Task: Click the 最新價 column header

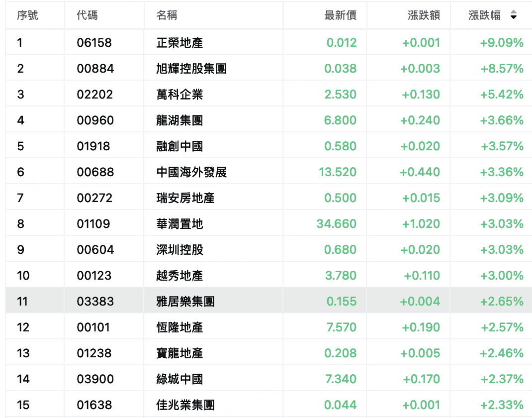Action: click(340, 15)
